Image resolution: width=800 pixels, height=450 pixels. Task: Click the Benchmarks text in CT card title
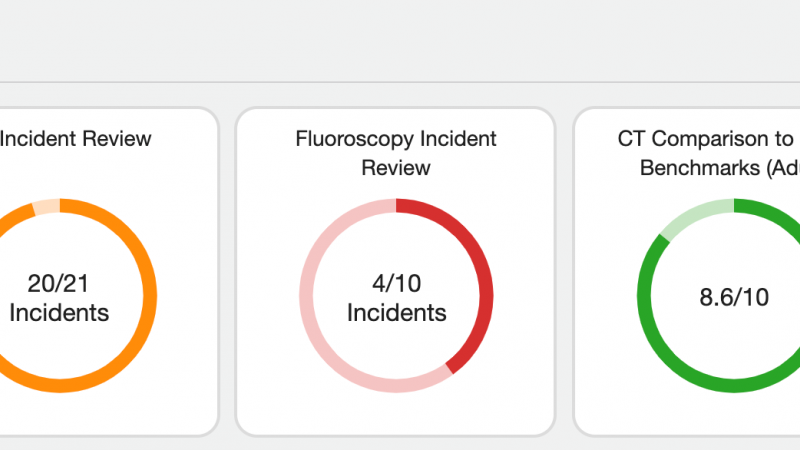point(699,168)
